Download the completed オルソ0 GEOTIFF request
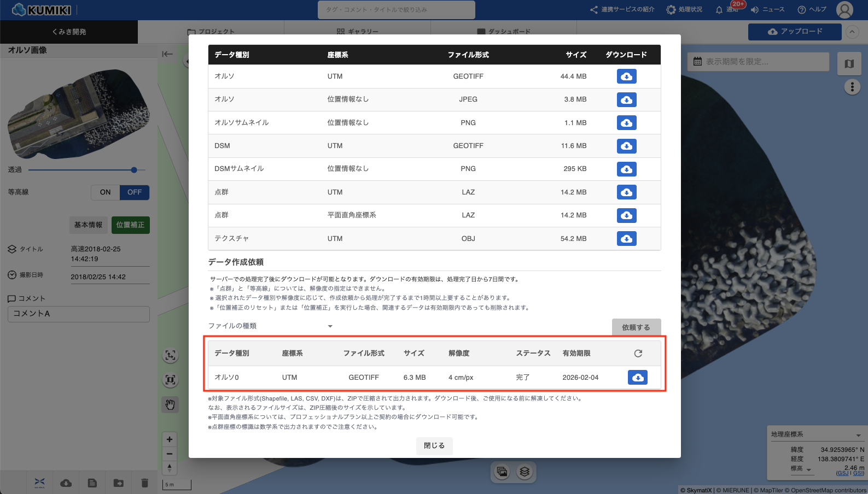 coord(637,378)
